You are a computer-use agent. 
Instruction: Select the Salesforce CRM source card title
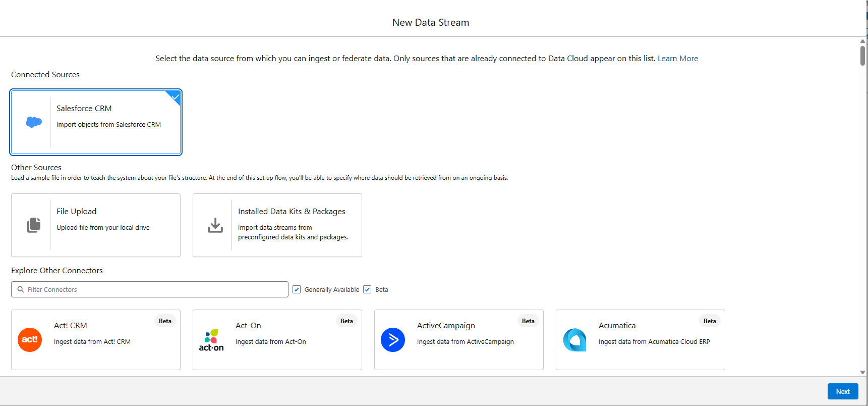(84, 109)
